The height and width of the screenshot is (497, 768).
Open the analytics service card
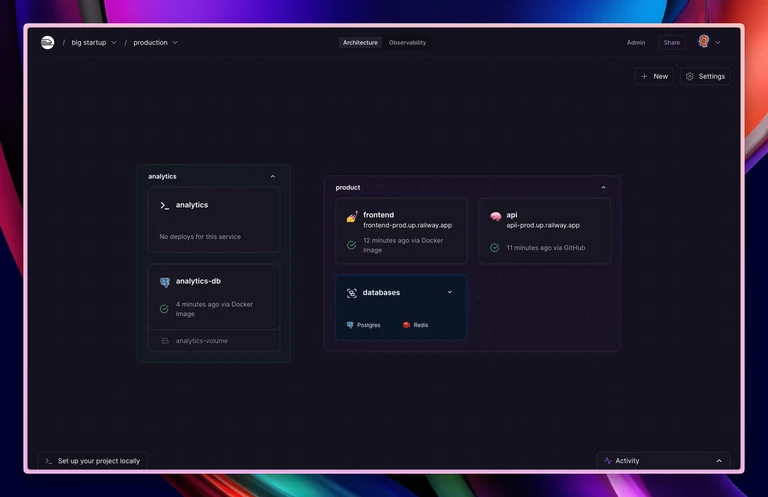tap(214, 220)
